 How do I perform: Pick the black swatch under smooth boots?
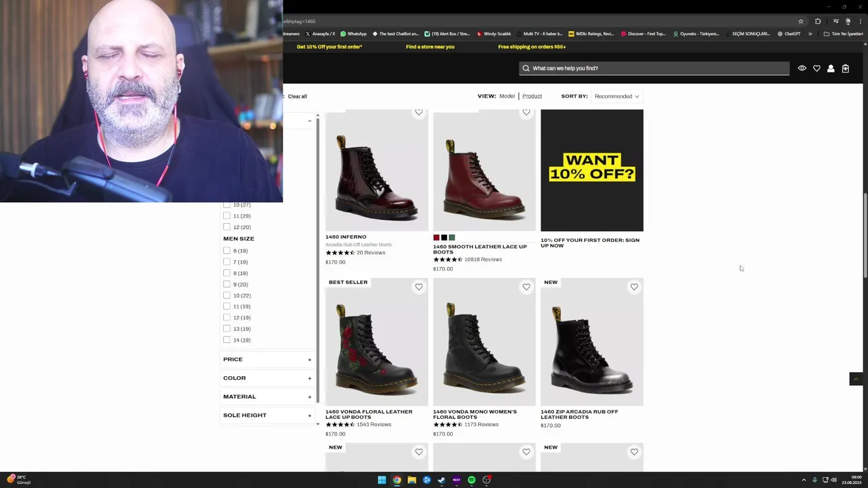444,238
